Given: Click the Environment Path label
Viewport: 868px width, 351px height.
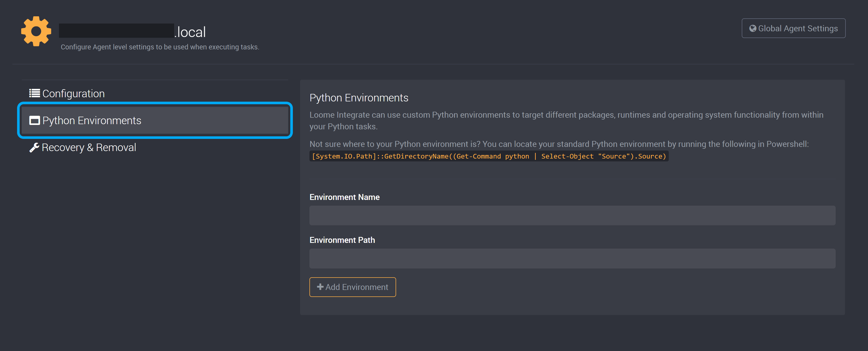Looking at the screenshot, I should click(342, 240).
